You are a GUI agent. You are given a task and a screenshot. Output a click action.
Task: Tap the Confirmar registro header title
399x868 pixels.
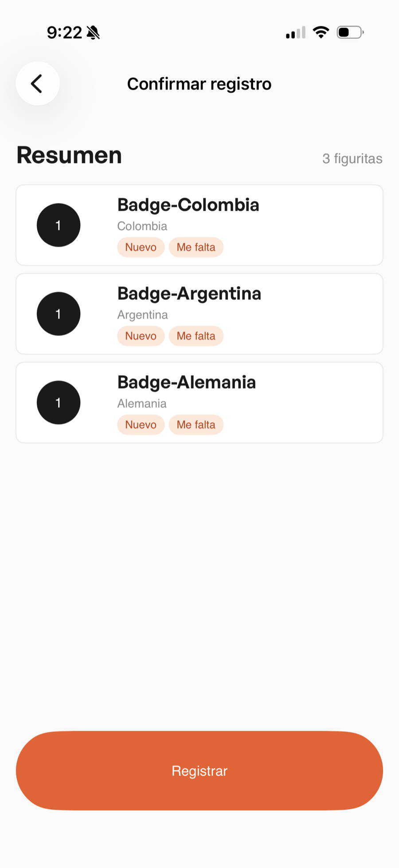pyautogui.click(x=199, y=84)
